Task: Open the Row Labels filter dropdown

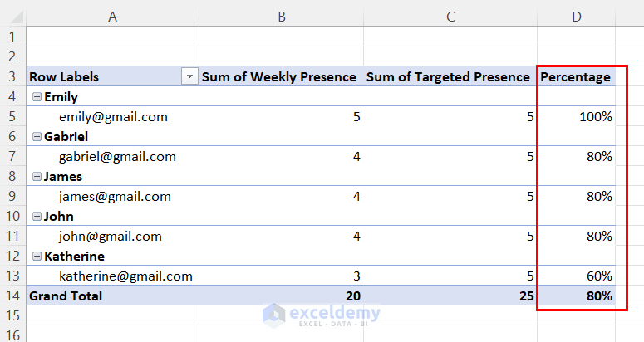Action: click(189, 76)
